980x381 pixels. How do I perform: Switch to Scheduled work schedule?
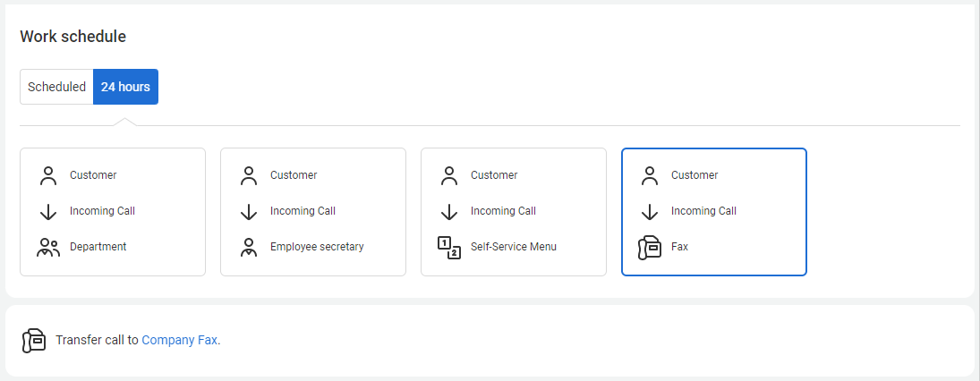[x=56, y=87]
